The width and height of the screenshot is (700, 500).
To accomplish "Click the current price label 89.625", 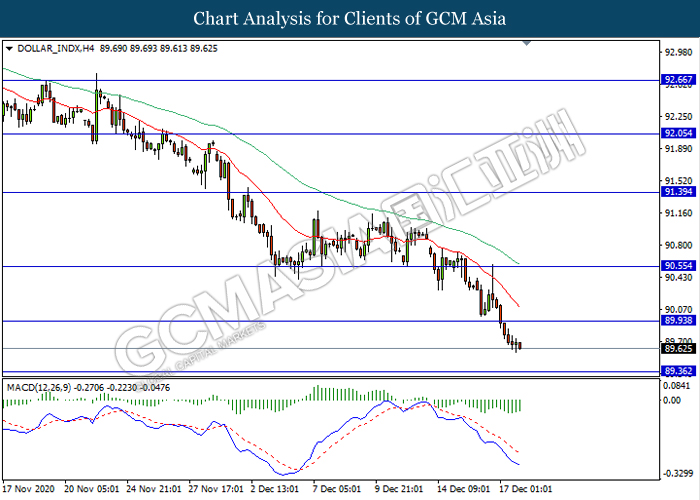I will click(678, 349).
